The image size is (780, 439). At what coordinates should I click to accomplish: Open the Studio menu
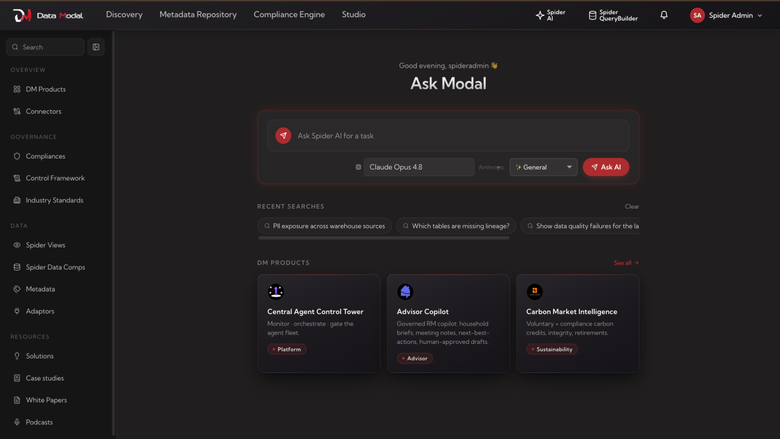[x=354, y=14]
